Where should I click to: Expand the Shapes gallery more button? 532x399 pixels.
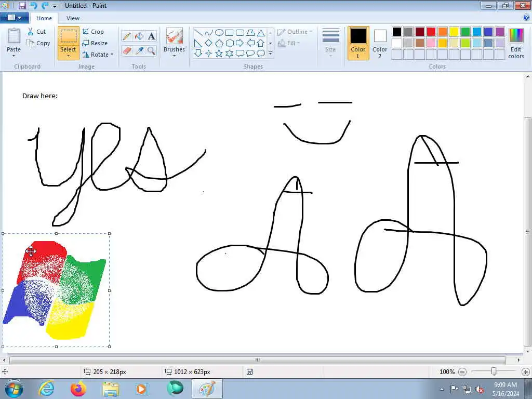270,54
